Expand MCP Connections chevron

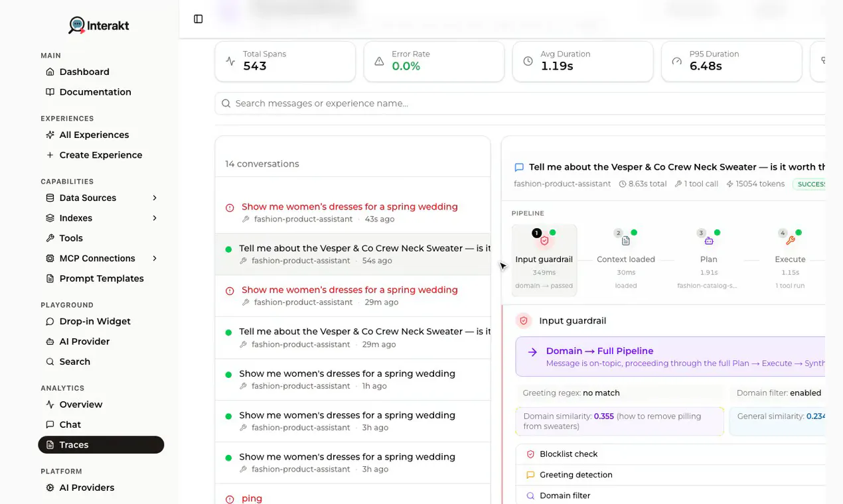(x=155, y=259)
